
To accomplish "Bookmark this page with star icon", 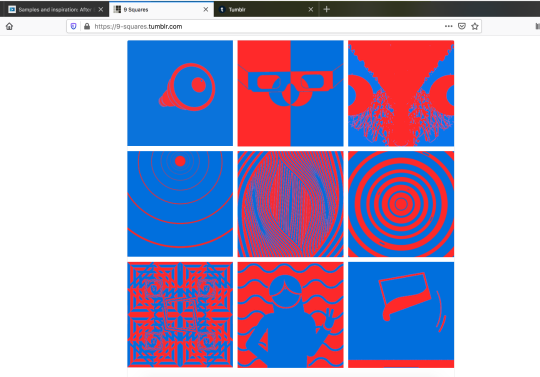I will point(475,26).
